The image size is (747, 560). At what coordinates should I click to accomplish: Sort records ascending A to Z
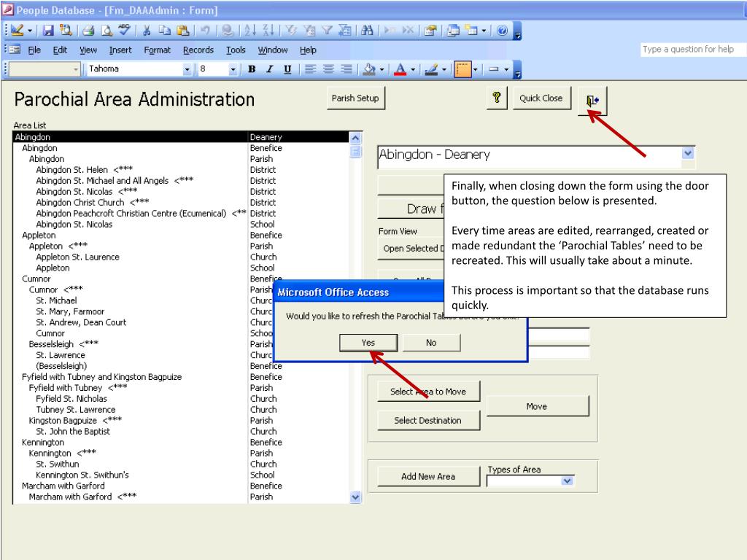(x=249, y=31)
